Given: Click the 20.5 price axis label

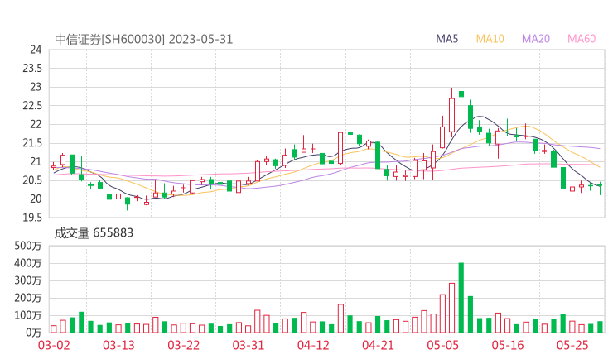Looking at the screenshot, I should 32,180.
